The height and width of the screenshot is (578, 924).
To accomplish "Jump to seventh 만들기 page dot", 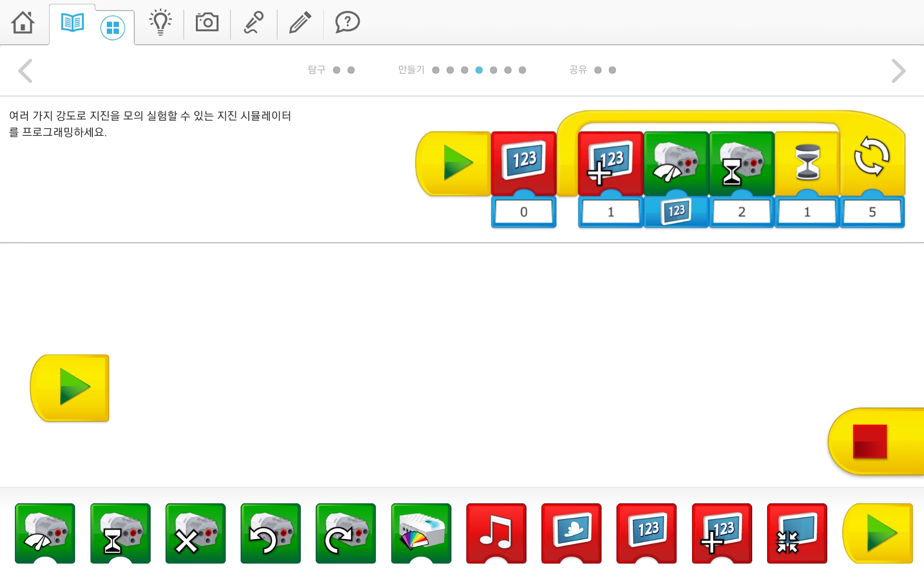I will click(522, 70).
